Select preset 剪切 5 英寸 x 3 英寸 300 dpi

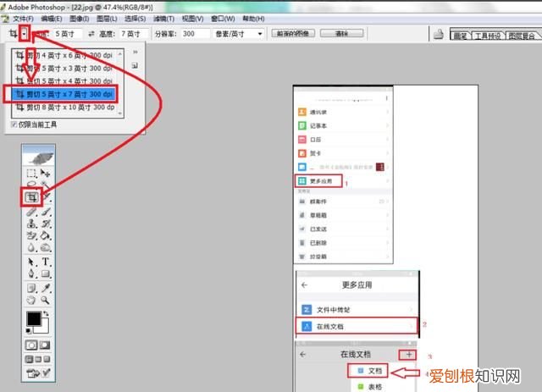pyautogui.click(x=64, y=69)
